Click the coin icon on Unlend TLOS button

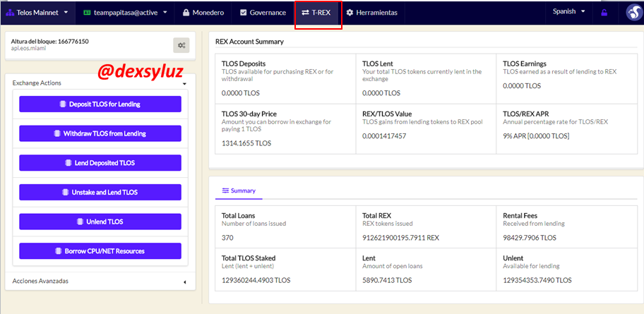click(80, 222)
